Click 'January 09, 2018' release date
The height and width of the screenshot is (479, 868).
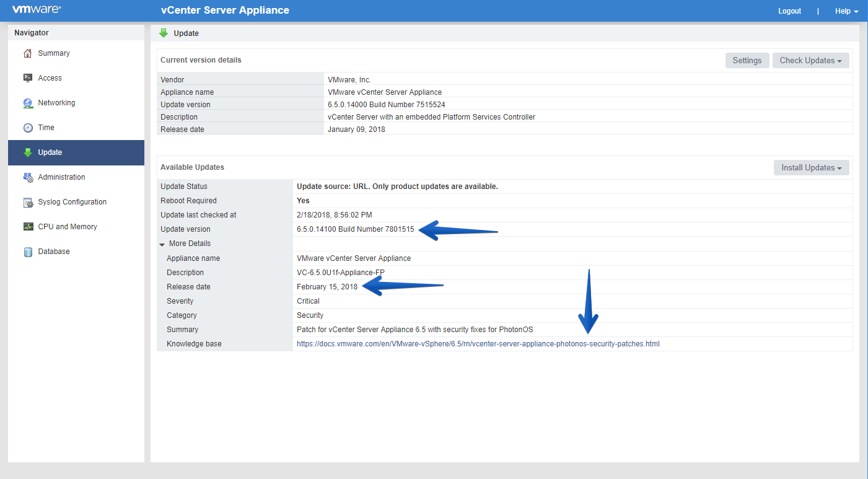click(356, 130)
